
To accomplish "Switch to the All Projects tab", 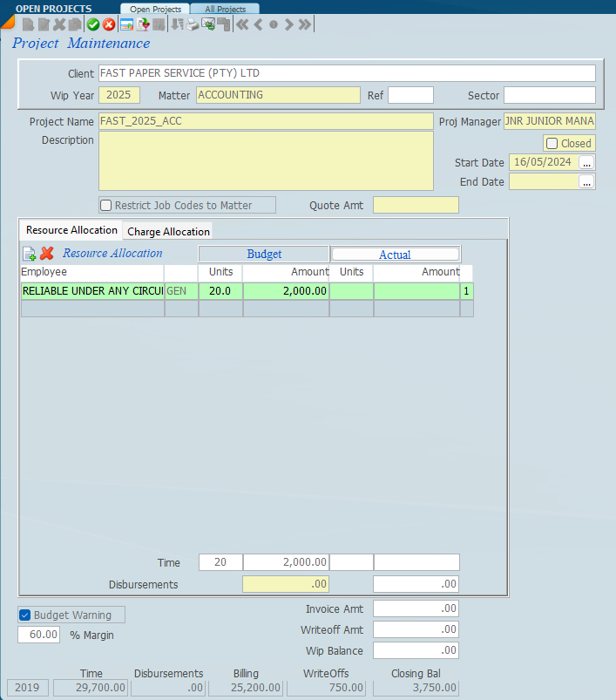I will point(225,9).
